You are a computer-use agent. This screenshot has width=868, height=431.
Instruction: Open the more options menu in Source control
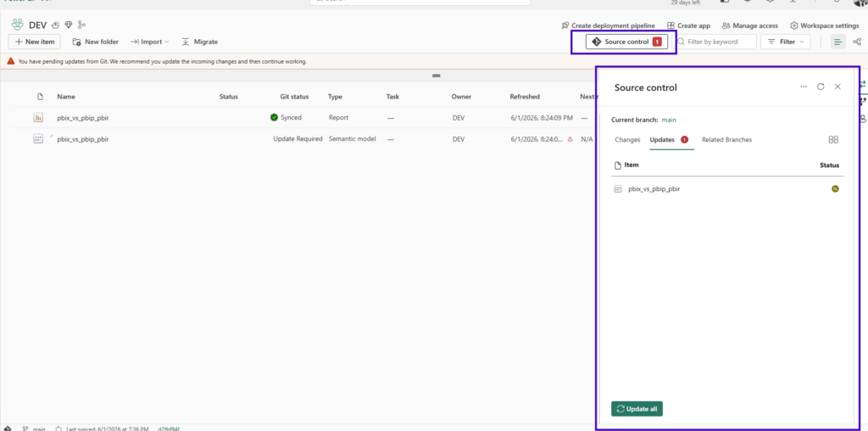804,87
